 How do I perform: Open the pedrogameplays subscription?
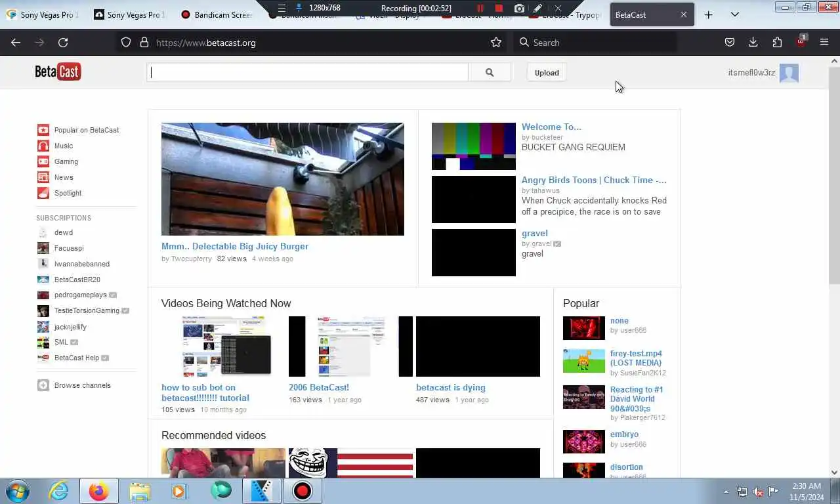coord(80,295)
